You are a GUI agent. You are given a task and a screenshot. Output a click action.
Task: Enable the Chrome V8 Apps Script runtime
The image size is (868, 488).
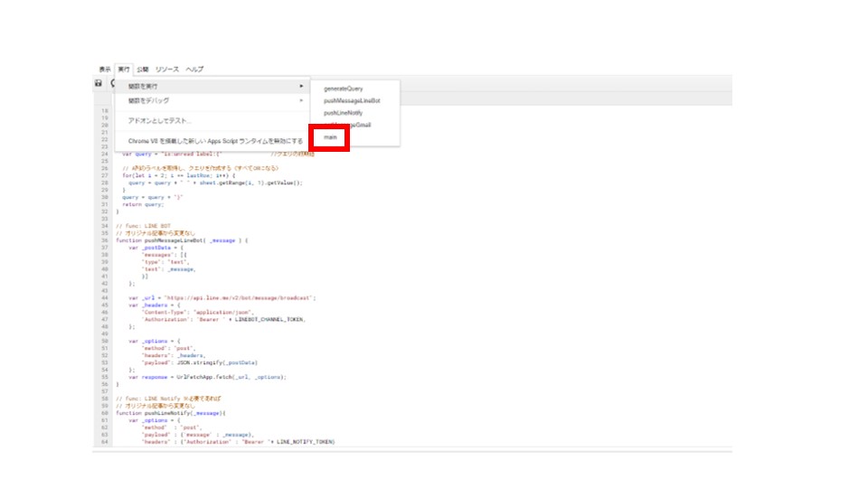click(215, 141)
